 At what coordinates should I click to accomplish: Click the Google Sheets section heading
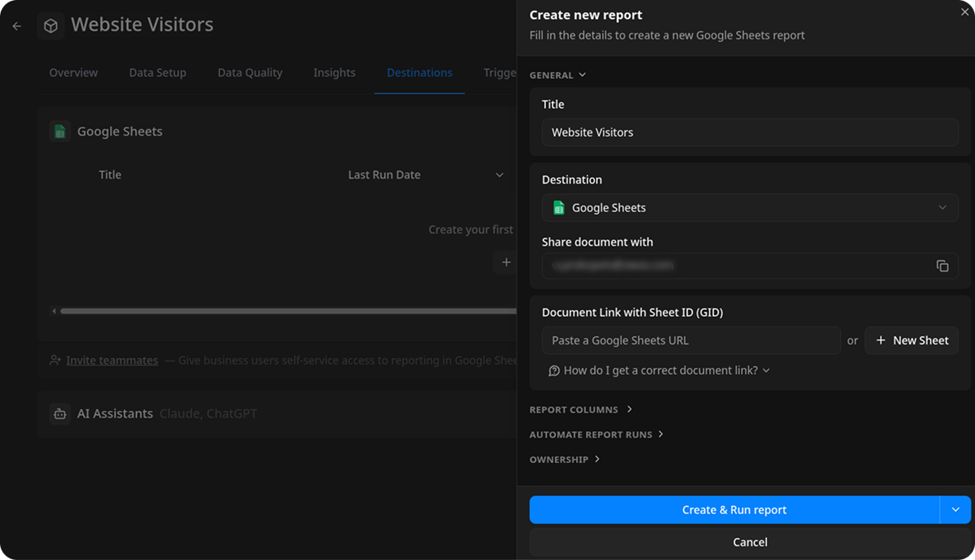120,131
